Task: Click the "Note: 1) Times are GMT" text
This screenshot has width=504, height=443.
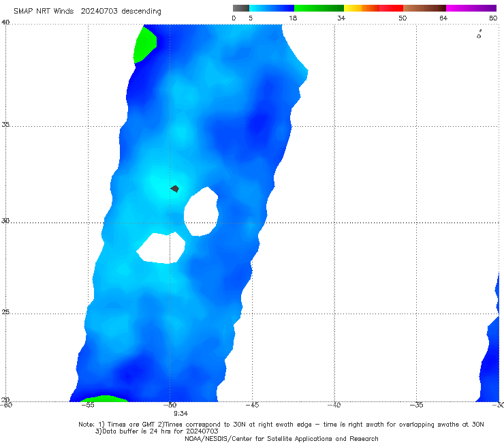Action: point(117,425)
